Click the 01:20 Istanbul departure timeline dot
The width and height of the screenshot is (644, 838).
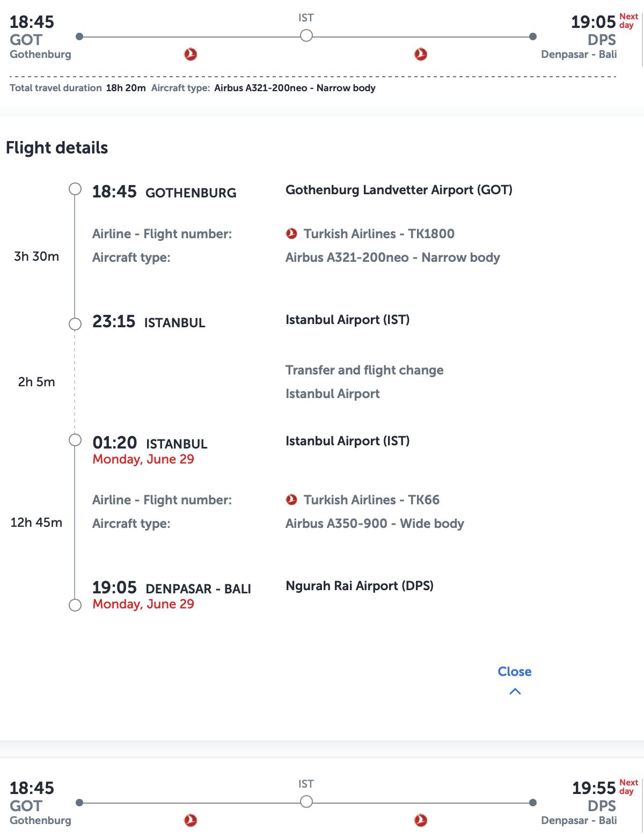(x=75, y=440)
